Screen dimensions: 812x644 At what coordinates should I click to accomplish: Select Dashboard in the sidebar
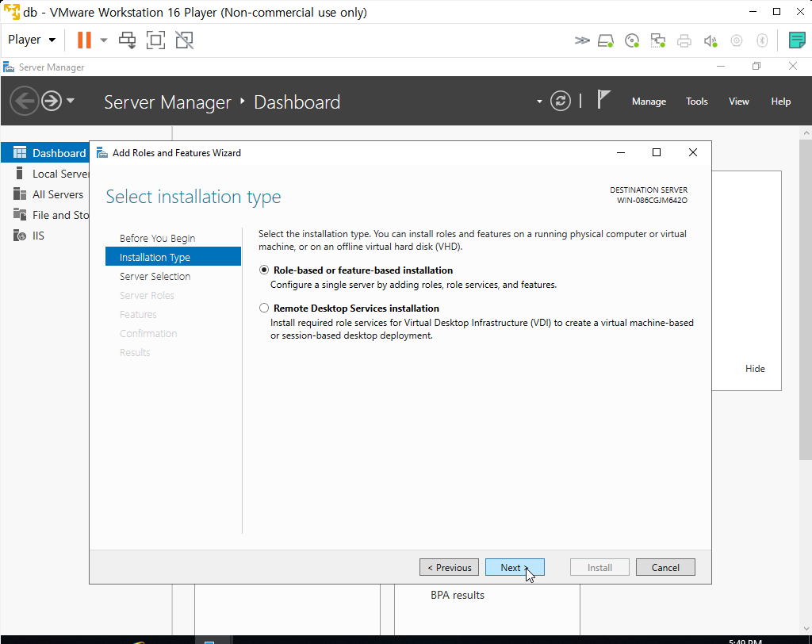(45, 153)
